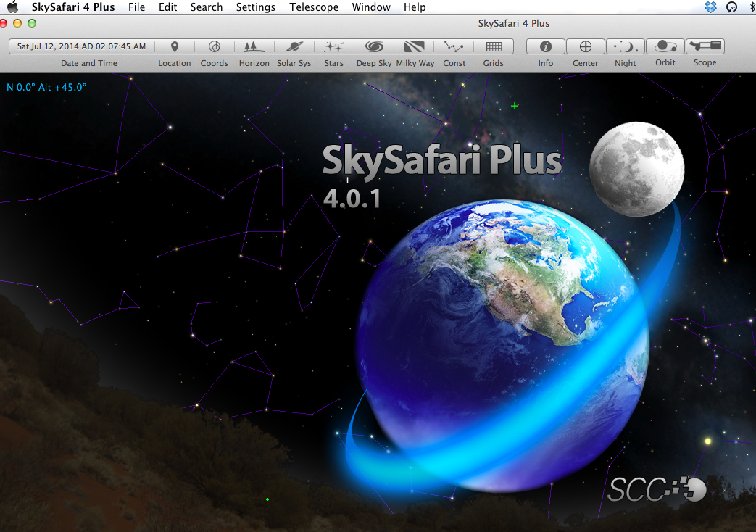Enable Night vision mode button

(x=626, y=46)
